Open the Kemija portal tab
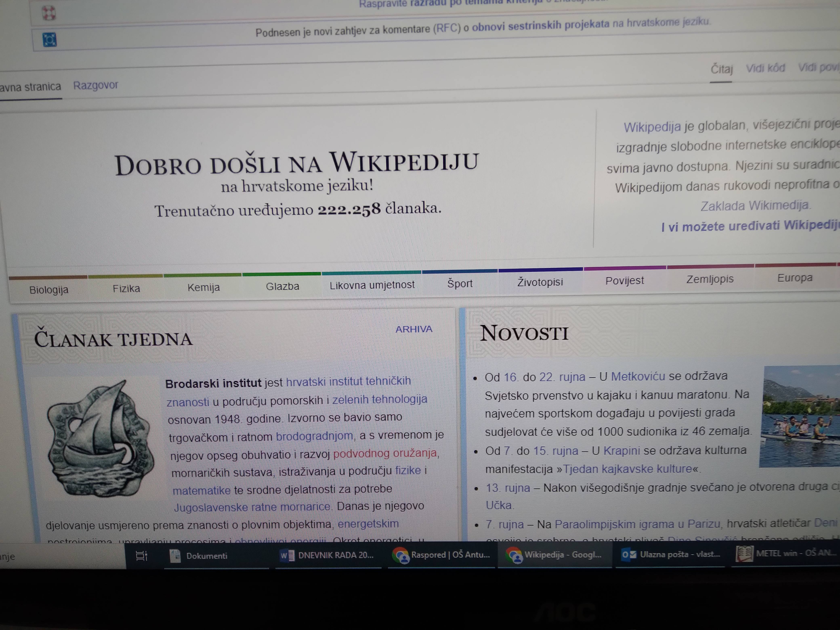840x630 pixels. click(x=204, y=288)
